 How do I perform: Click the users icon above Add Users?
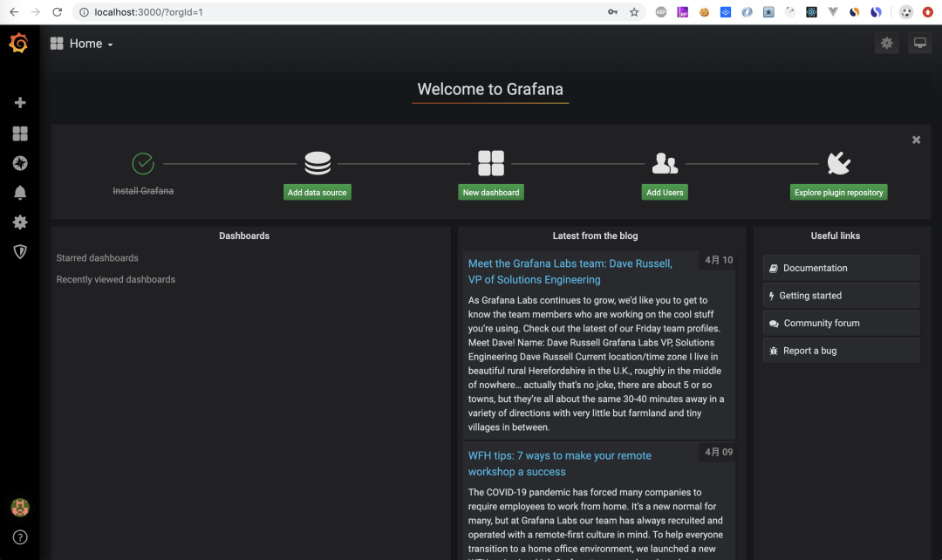(x=665, y=163)
